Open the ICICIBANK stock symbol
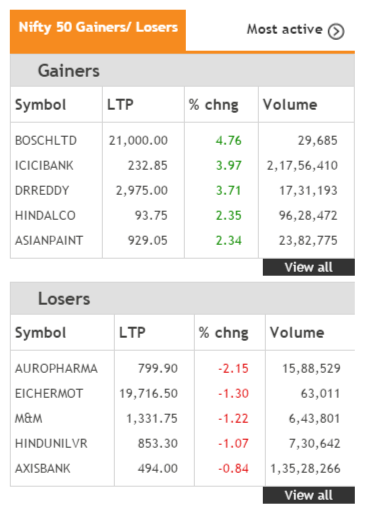Viewport: 365px width, 522px height. click(44, 166)
